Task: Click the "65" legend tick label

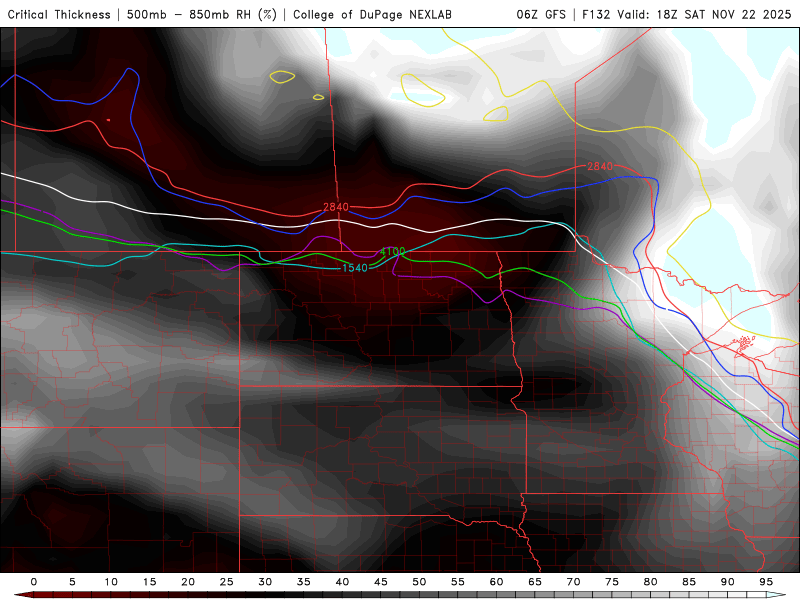Action: (x=535, y=582)
